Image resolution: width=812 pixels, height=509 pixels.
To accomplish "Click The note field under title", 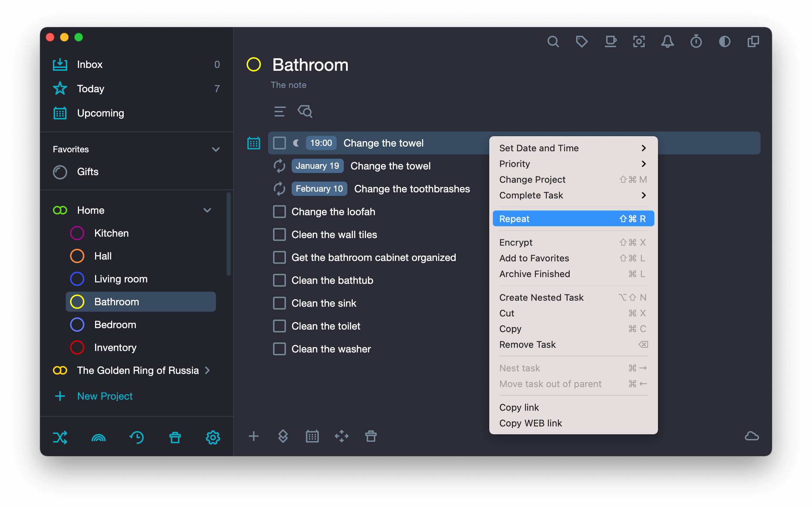I will click(288, 85).
